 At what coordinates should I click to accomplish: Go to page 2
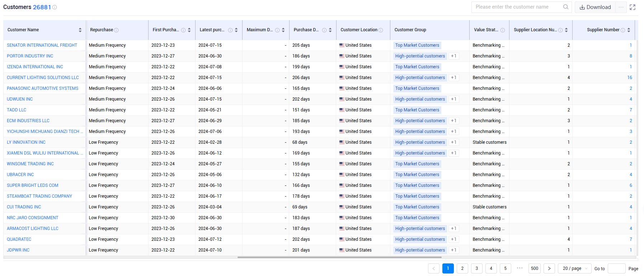tap(462, 268)
